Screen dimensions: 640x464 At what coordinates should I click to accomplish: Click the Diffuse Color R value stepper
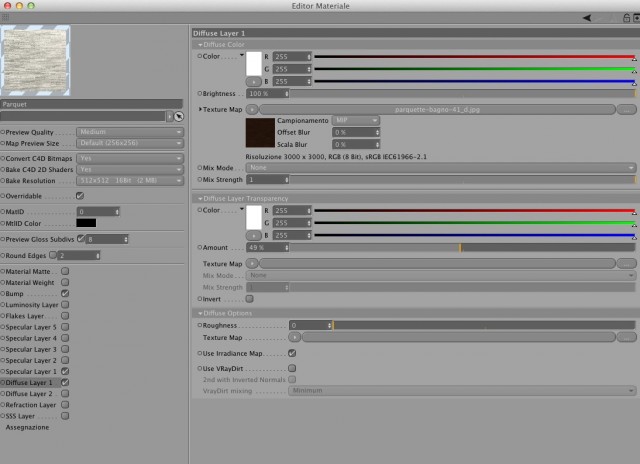[309, 57]
